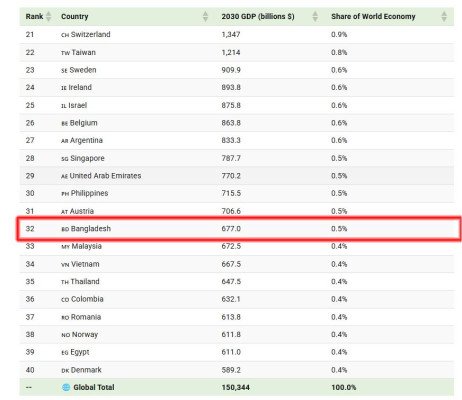Sort by 2030 GDP column arrows

coord(315,16)
